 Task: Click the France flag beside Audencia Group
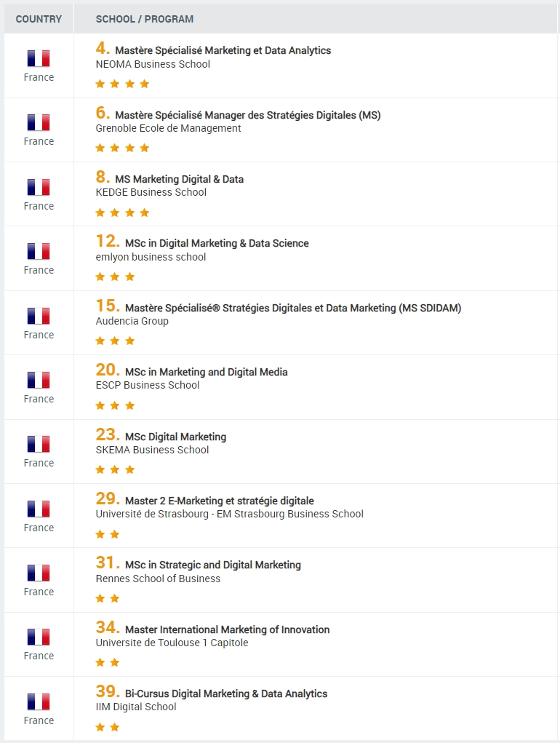tap(39, 316)
